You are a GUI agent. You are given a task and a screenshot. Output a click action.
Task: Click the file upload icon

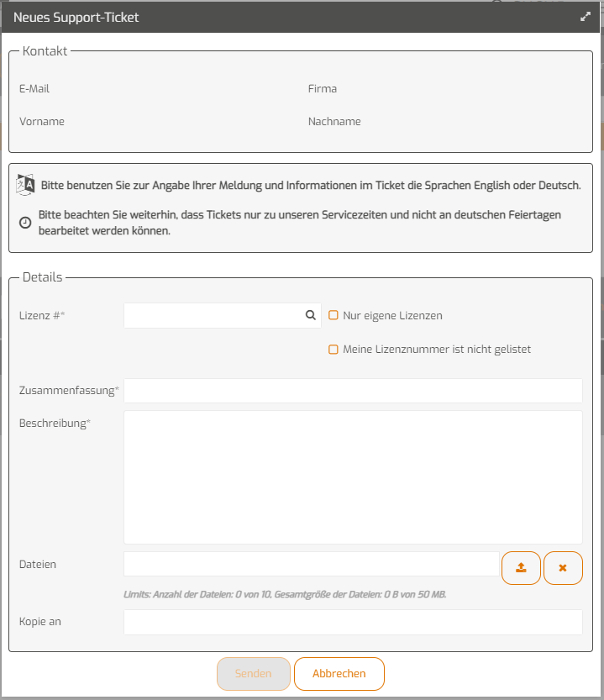coord(521,567)
